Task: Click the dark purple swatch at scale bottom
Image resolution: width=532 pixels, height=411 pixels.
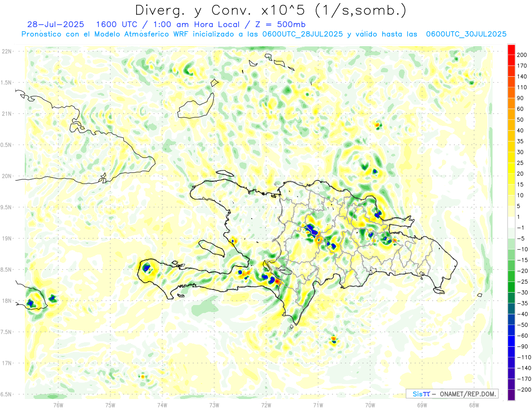Action: [511, 395]
